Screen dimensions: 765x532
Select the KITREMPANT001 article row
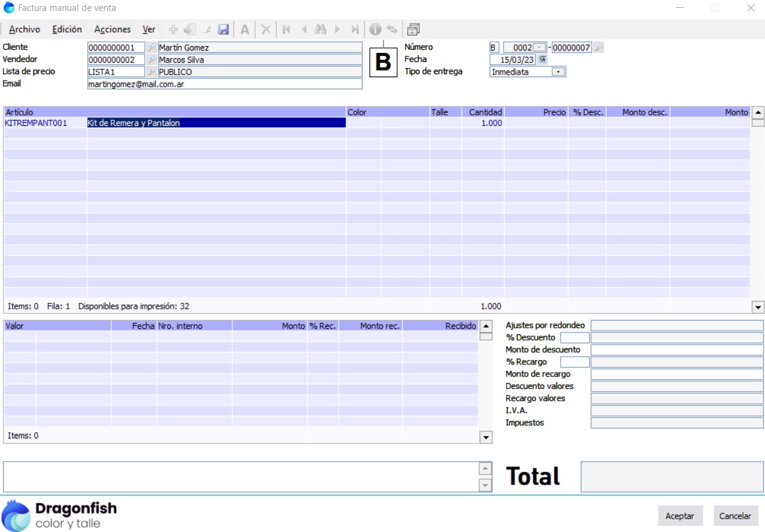(36, 123)
